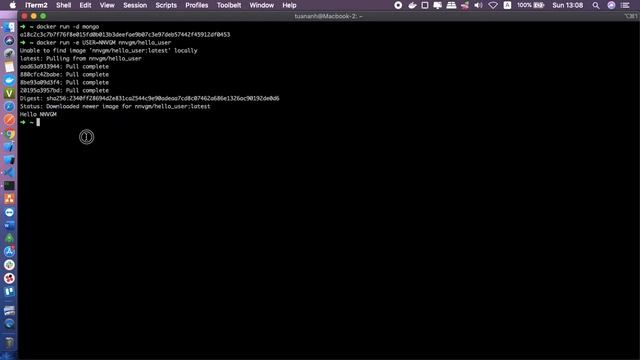This screenshot has width=640, height=360.
Task: Open the volume control in menu bar
Action: (x=478, y=5)
